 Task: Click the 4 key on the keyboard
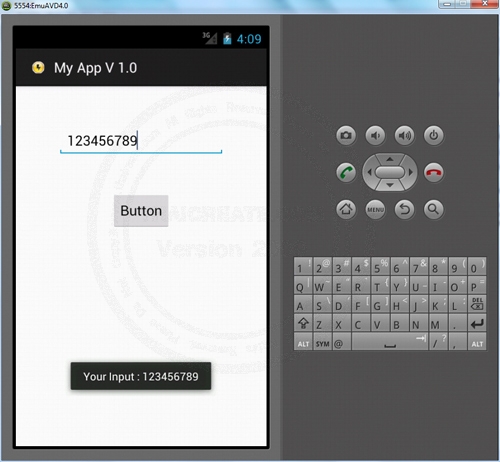click(361, 266)
